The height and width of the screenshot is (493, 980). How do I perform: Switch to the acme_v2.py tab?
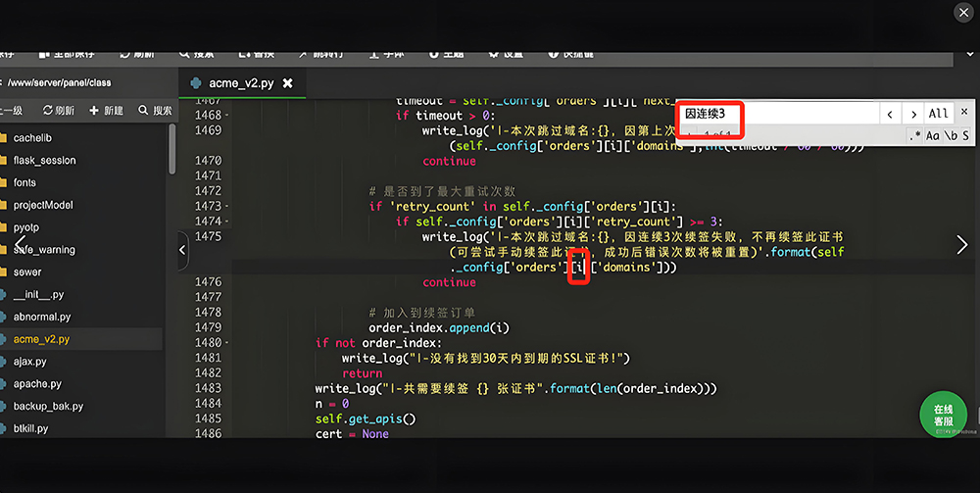point(234,84)
